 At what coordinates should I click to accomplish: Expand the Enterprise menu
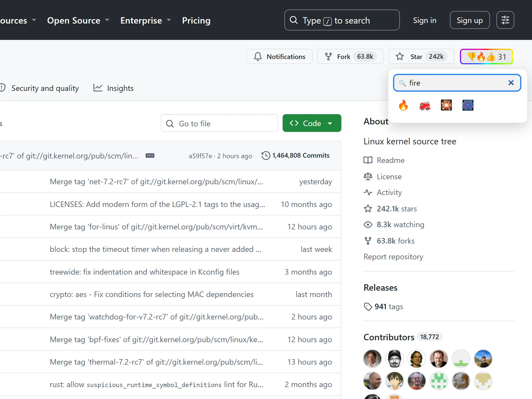[145, 20]
